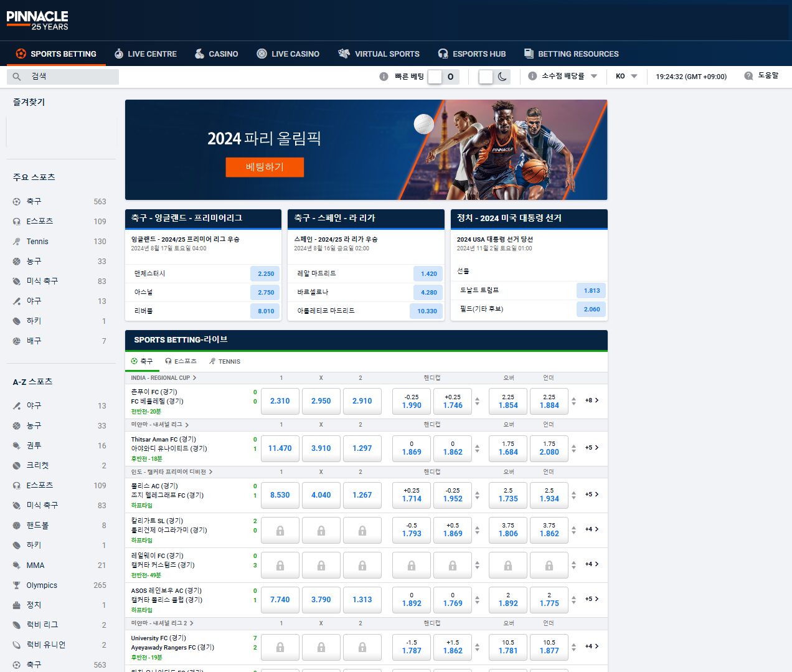Image resolution: width=792 pixels, height=672 pixels.
Task: Click the Betting Resources document icon
Action: tap(529, 54)
